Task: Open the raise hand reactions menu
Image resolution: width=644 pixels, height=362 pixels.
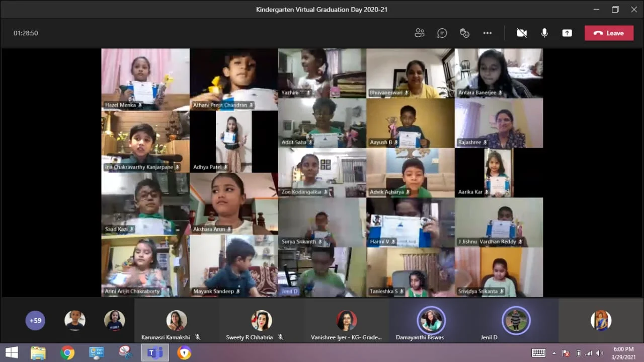Action: [464, 33]
